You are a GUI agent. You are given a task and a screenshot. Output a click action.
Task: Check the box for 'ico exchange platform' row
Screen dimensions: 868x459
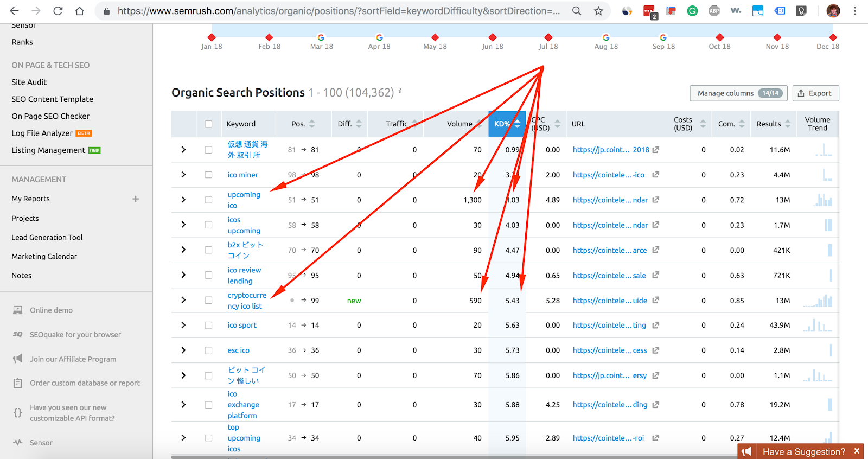[x=208, y=405]
